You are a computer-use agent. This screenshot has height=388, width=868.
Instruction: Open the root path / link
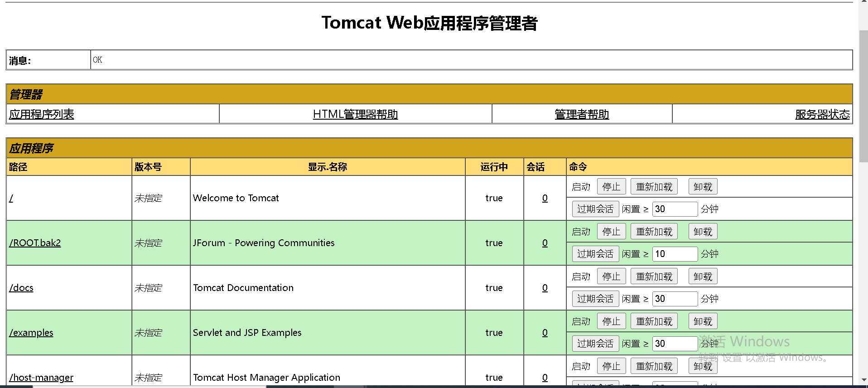(11, 198)
